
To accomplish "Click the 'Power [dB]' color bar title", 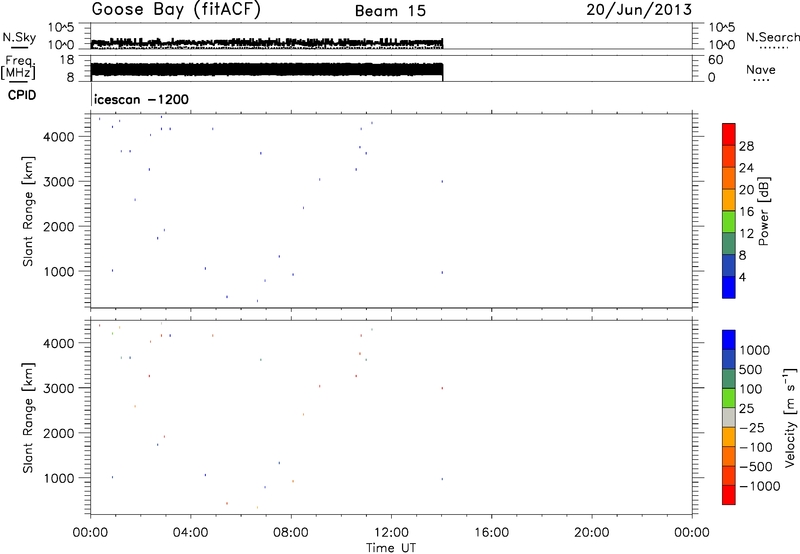I will pyautogui.click(x=764, y=211).
